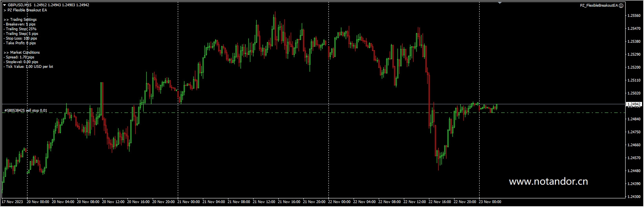The width and height of the screenshot is (644, 207).
Task: Click the 'Stop Loss: 100 pips' line
Action: (x=20, y=38)
